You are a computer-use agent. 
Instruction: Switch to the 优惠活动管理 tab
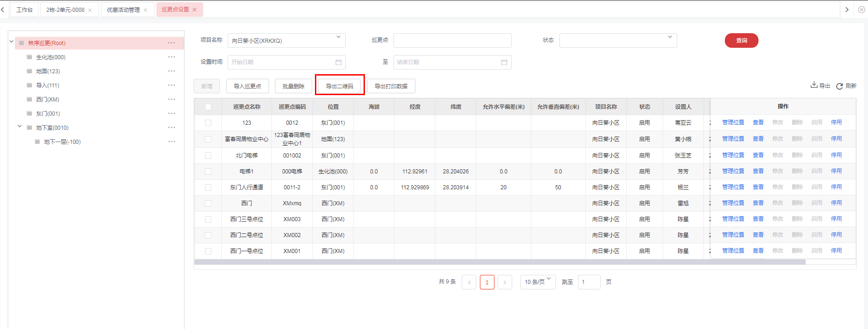123,10
